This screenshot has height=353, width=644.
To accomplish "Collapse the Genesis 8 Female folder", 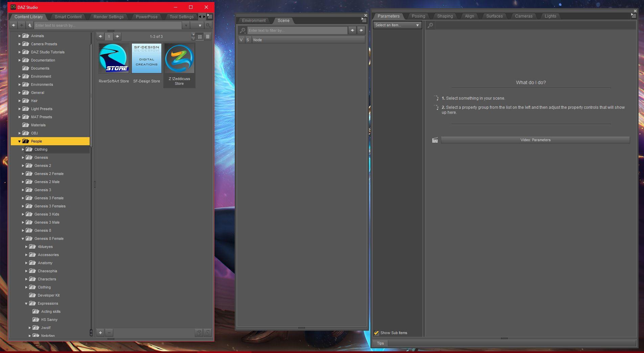I will click(x=23, y=238).
